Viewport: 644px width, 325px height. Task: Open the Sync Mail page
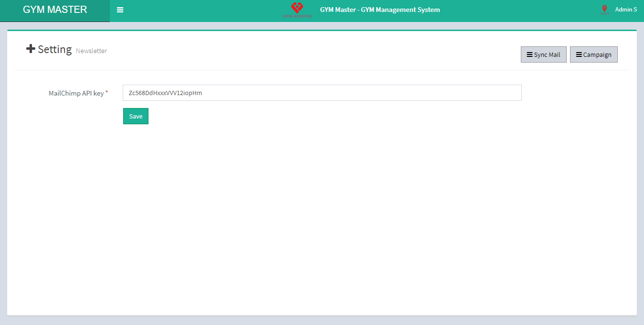[x=543, y=54]
